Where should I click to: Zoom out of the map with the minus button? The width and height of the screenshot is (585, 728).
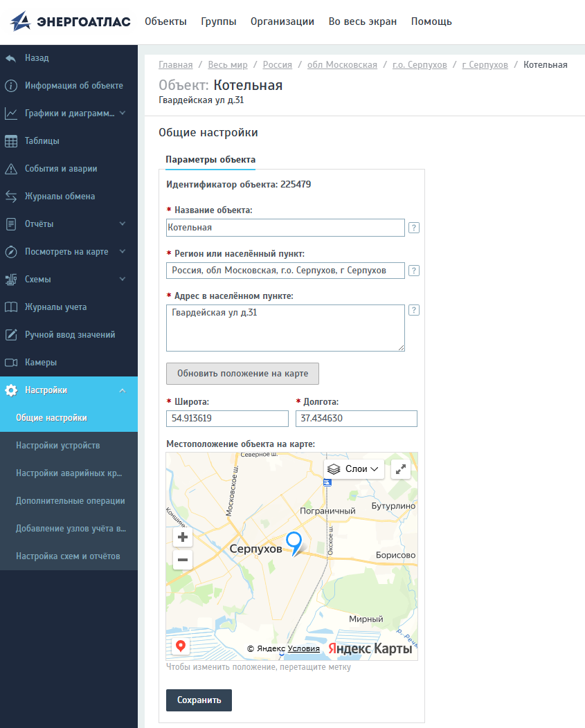pyautogui.click(x=183, y=559)
